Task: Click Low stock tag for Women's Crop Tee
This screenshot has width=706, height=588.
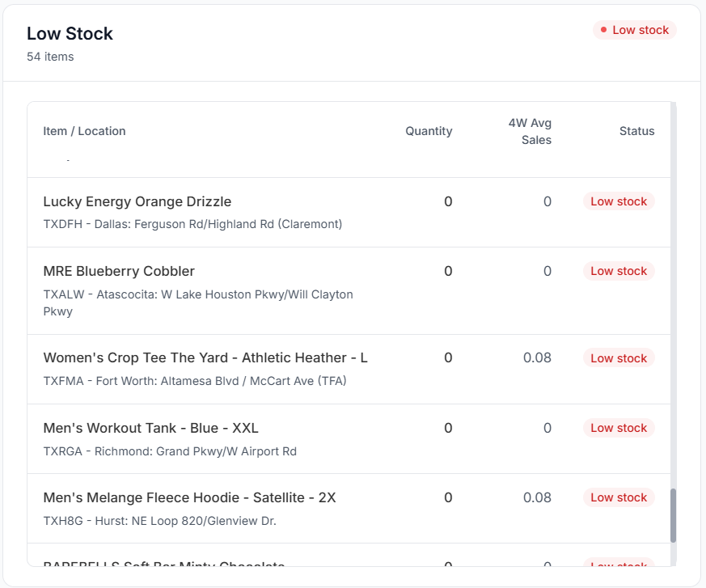Action: pos(619,358)
